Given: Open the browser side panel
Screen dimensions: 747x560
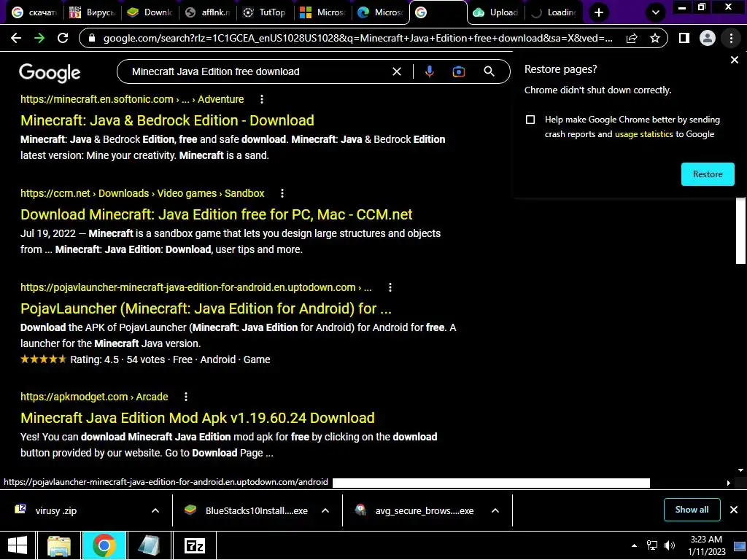Looking at the screenshot, I should pos(684,38).
